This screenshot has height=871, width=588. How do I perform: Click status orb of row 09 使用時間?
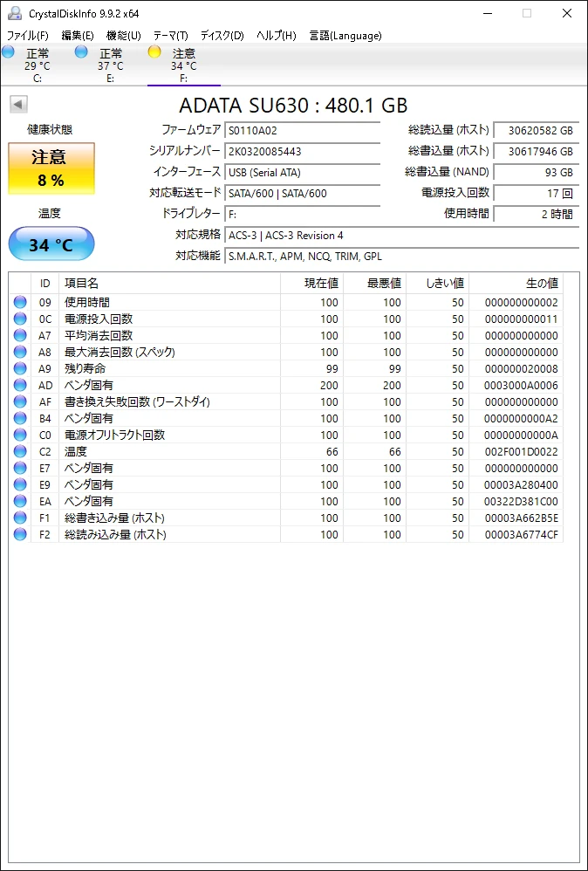click(x=20, y=302)
